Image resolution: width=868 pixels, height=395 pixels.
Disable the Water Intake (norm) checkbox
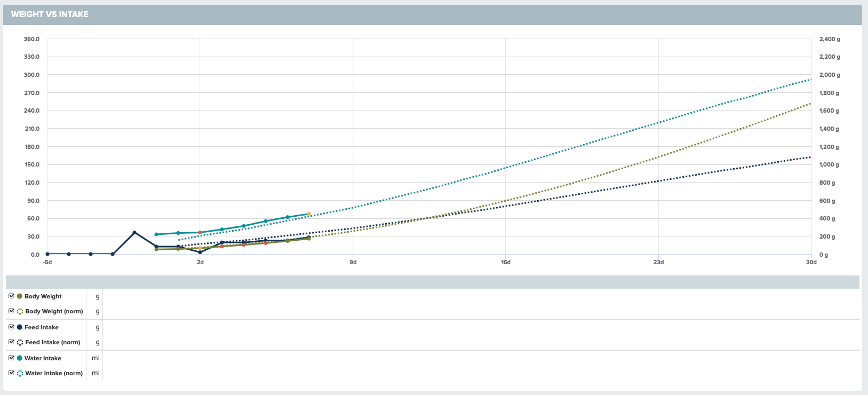[11, 373]
